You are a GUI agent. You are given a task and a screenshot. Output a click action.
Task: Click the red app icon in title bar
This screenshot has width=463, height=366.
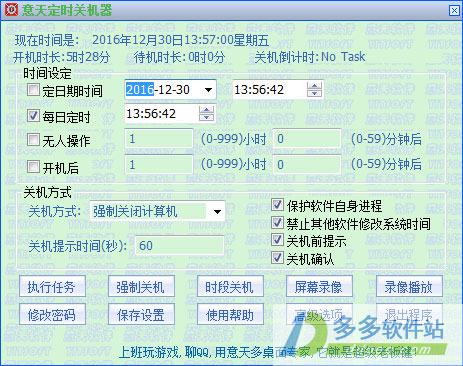pyautogui.click(x=11, y=10)
